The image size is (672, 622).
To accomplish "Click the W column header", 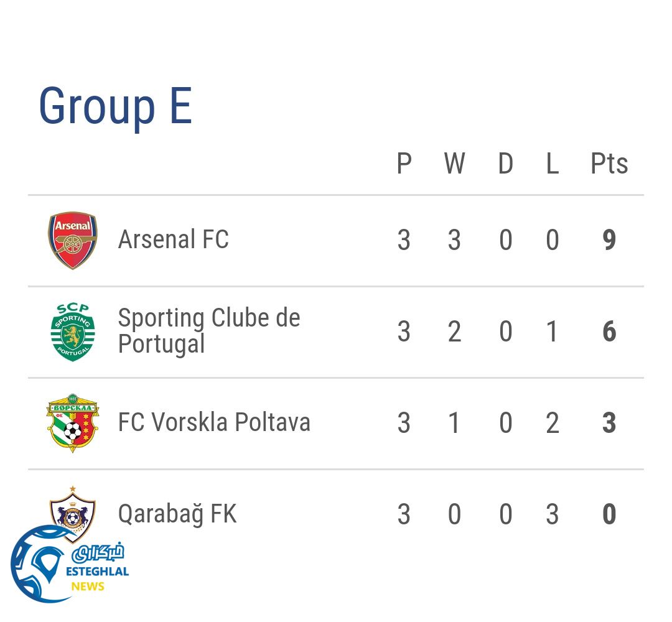I will (x=454, y=164).
